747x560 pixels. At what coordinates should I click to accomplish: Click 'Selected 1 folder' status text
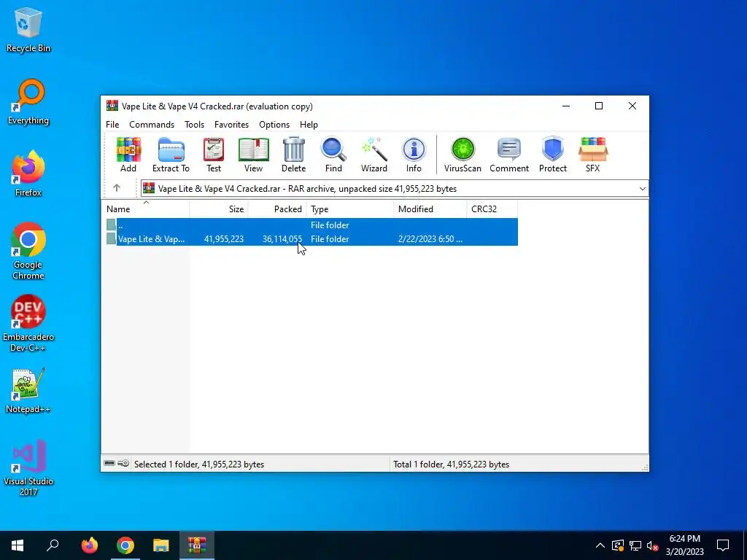pos(198,464)
